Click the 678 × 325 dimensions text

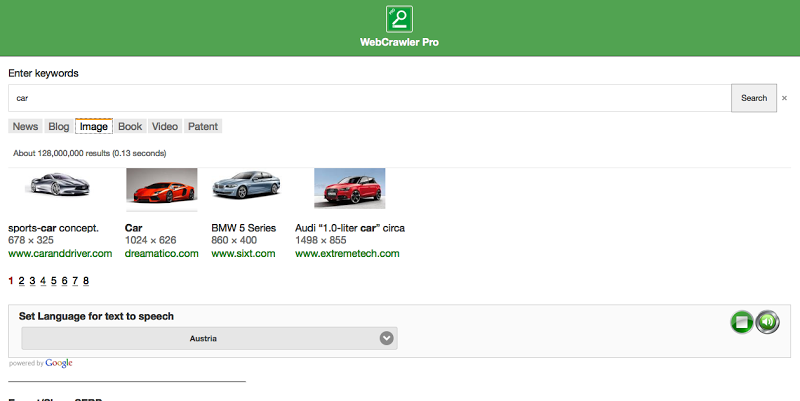[x=31, y=240]
